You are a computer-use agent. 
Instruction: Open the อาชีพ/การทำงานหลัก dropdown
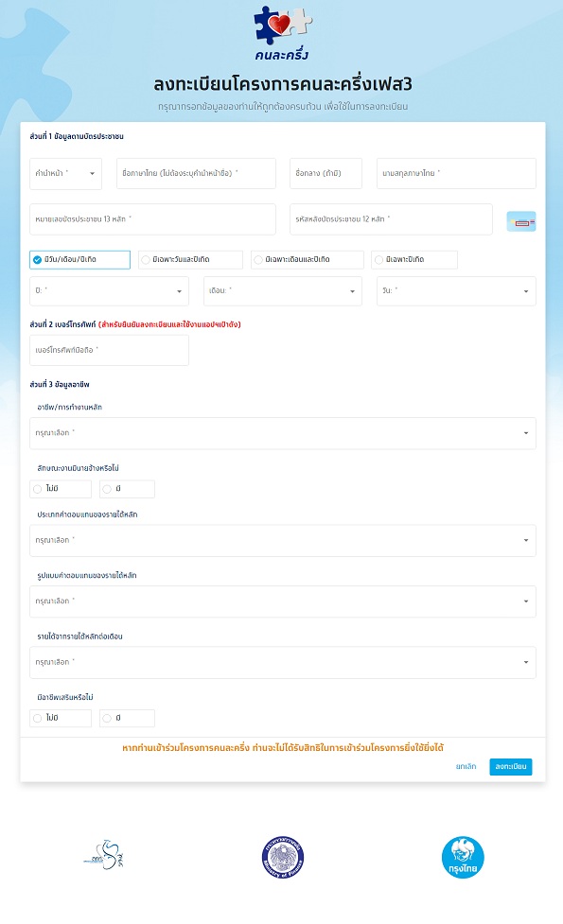[283, 433]
